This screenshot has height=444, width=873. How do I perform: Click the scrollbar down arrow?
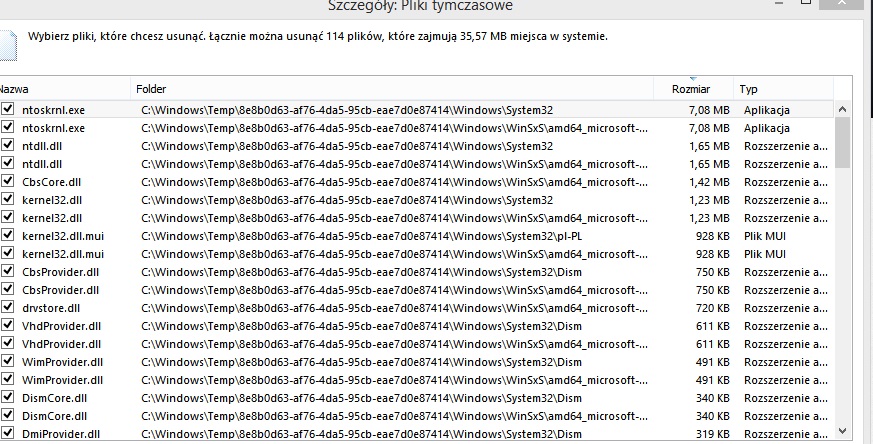click(842, 431)
